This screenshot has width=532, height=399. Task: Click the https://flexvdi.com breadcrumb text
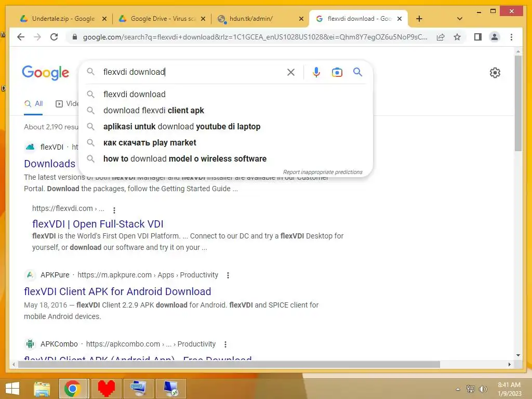coord(68,208)
